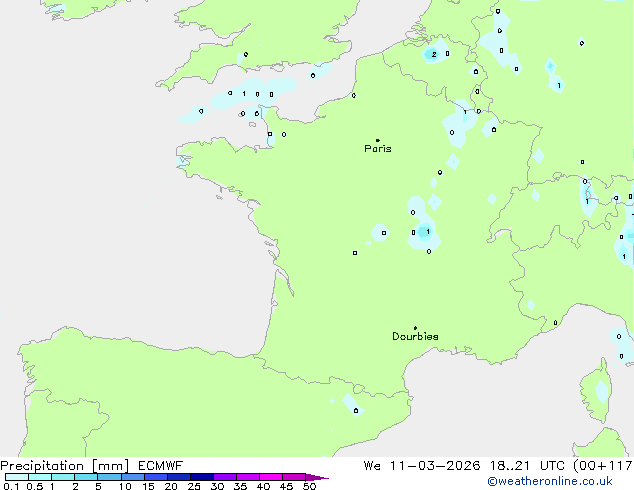
Task: Pick the magenta 45–50 mm legend swatch
Action: tap(294, 477)
